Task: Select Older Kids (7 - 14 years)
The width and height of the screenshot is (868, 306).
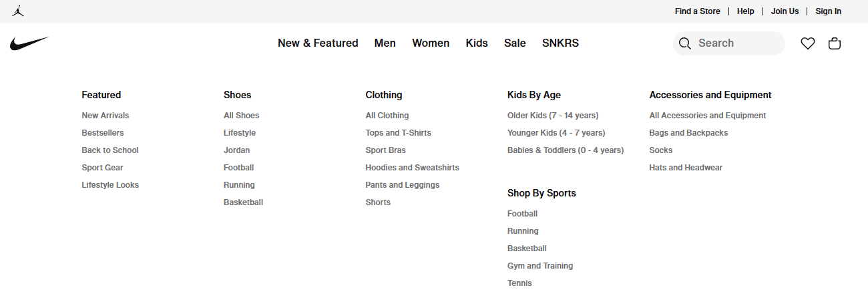Action: [x=553, y=116]
